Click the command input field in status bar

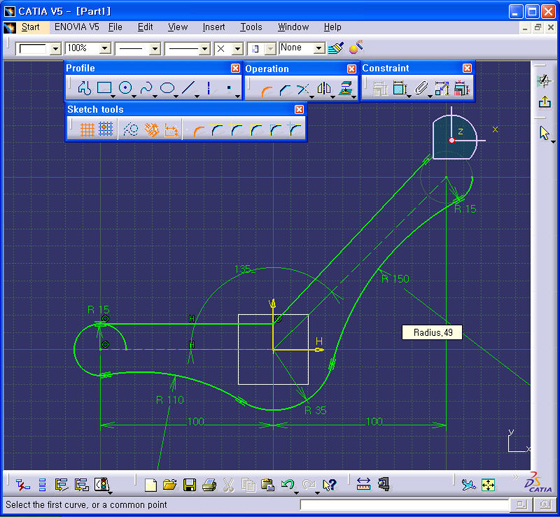click(x=404, y=505)
